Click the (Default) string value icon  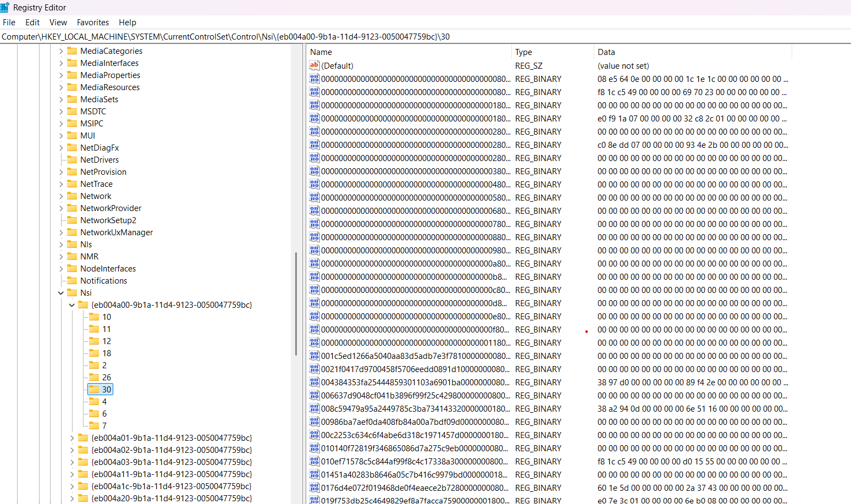[x=314, y=65]
